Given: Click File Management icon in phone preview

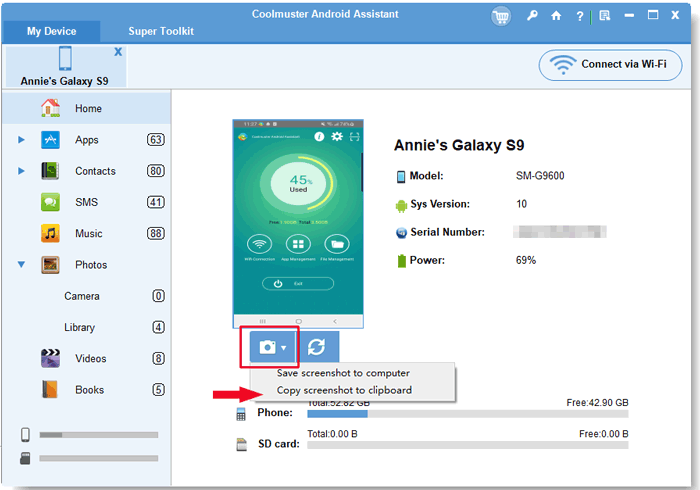Looking at the screenshot, I should (x=337, y=244).
